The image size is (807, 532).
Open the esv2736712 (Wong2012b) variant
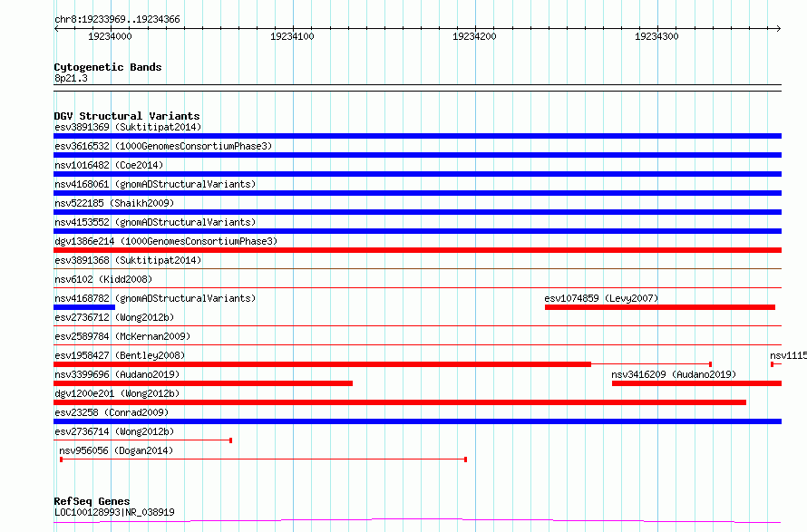[x=114, y=317]
